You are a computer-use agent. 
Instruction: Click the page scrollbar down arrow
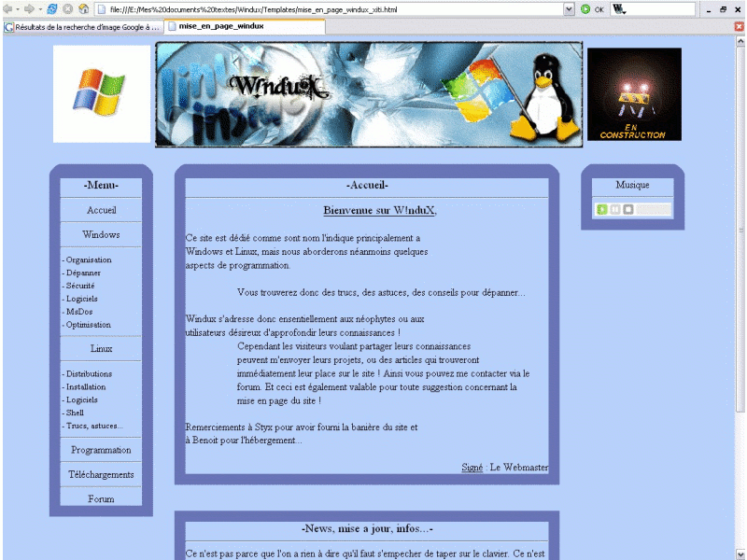[740, 554]
